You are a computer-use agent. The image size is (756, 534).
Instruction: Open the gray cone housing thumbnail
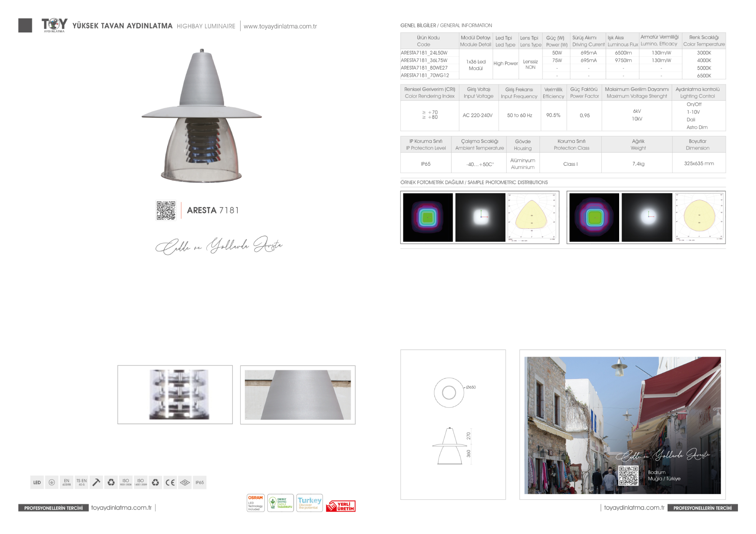click(298, 395)
